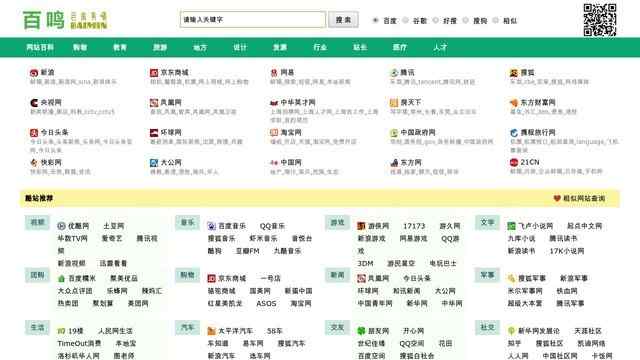Open the 旅游 navigation item

point(160,47)
